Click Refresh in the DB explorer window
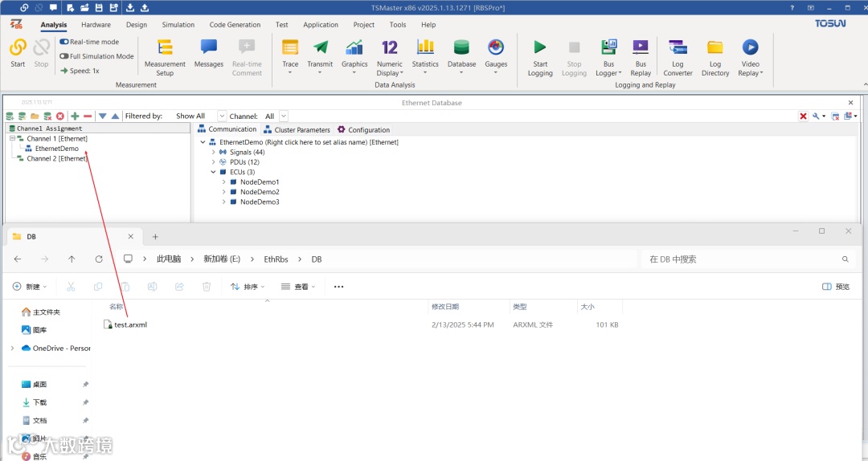This screenshot has height=461, width=868. tap(99, 259)
